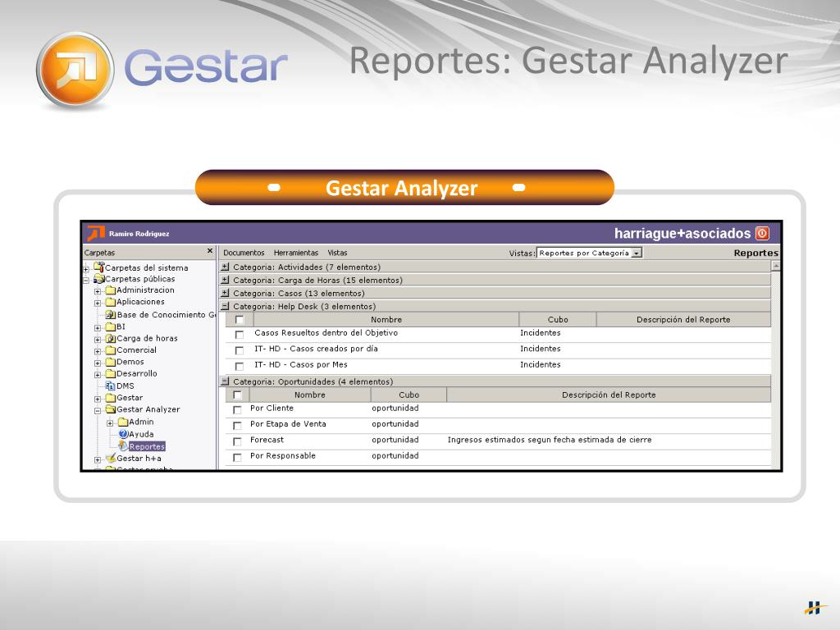Click the report list scrollbar up arrow
Screen dimensions: 840x630
775,266
